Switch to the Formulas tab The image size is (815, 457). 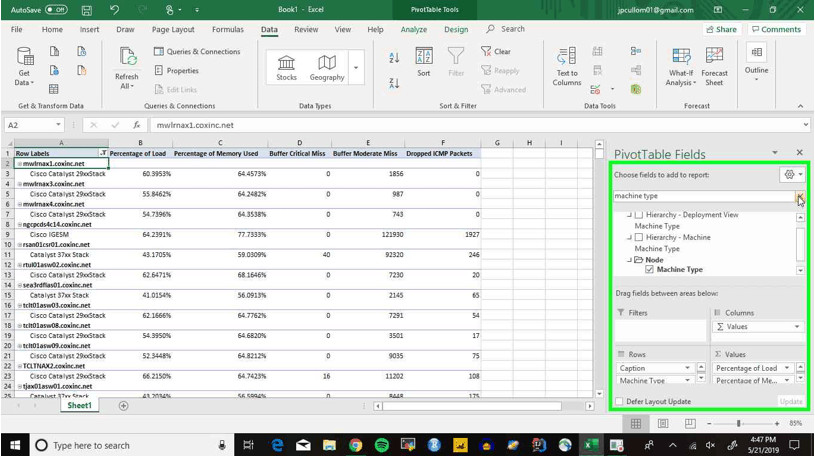(x=228, y=30)
